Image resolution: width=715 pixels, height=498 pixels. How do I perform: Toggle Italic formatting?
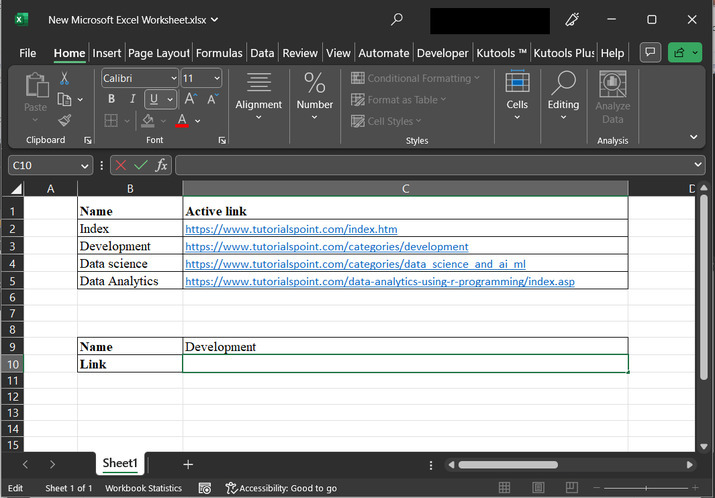pyautogui.click(x=132, y=99)
